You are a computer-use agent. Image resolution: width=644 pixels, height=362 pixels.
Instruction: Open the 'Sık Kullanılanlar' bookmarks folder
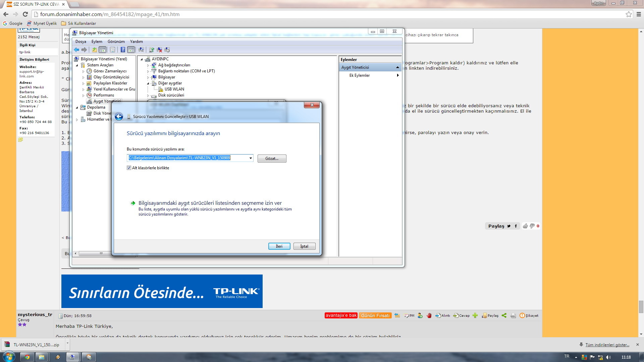(78, 23)
